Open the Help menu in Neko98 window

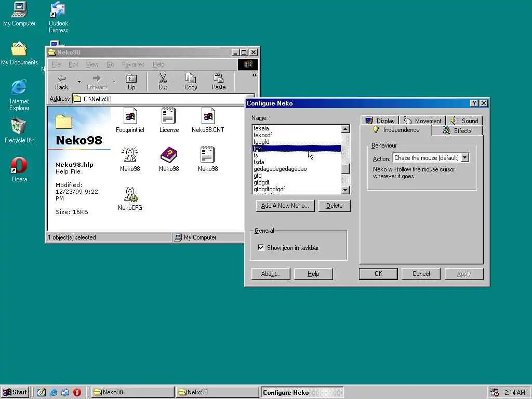(x=158, y=64)
